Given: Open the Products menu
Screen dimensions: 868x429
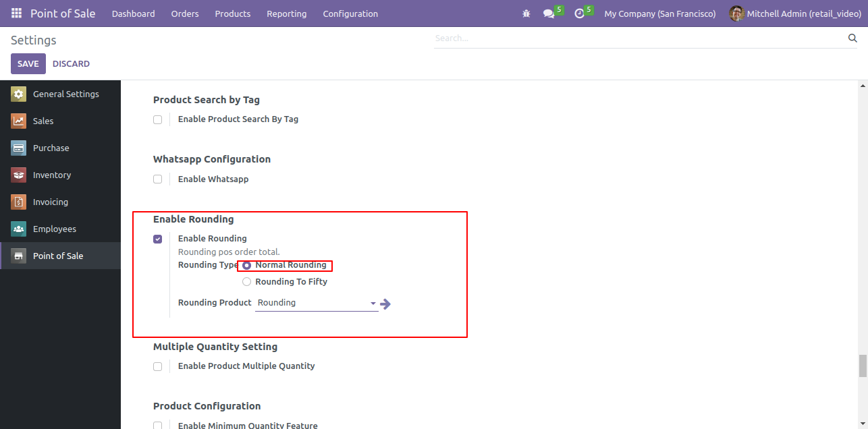Looking at the screenshot, I should click(x=233, y=13).
